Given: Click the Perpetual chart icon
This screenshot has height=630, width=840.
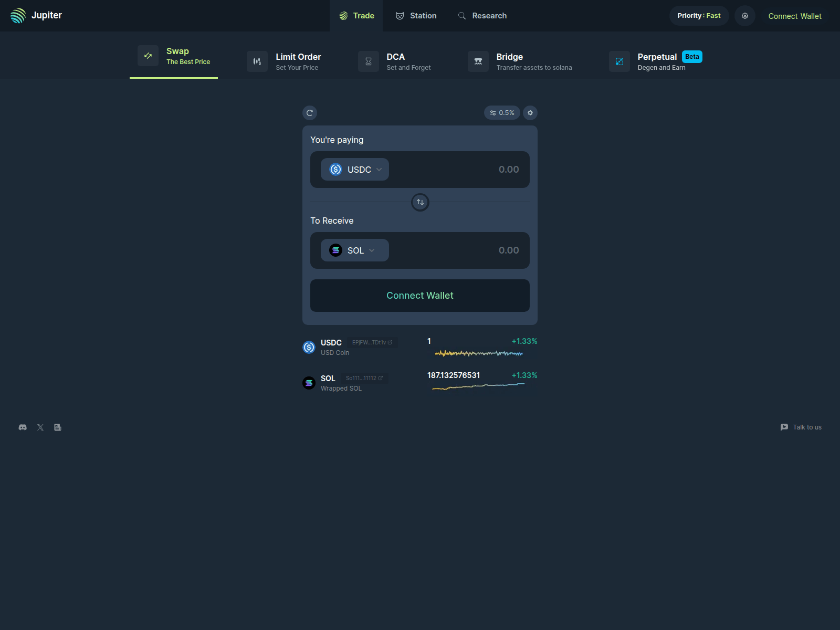Looking at the screenshot, I should point(619,61).
